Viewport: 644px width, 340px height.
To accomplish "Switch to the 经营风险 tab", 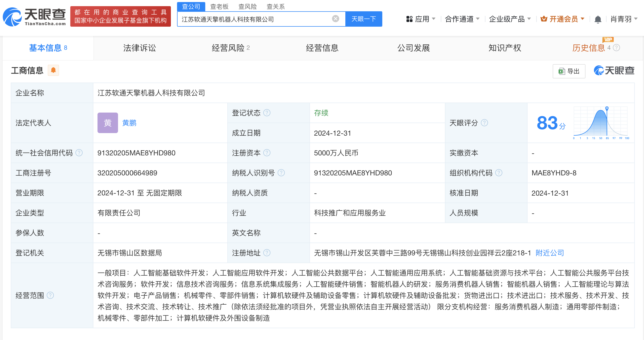I will click(x=231, y=48).
